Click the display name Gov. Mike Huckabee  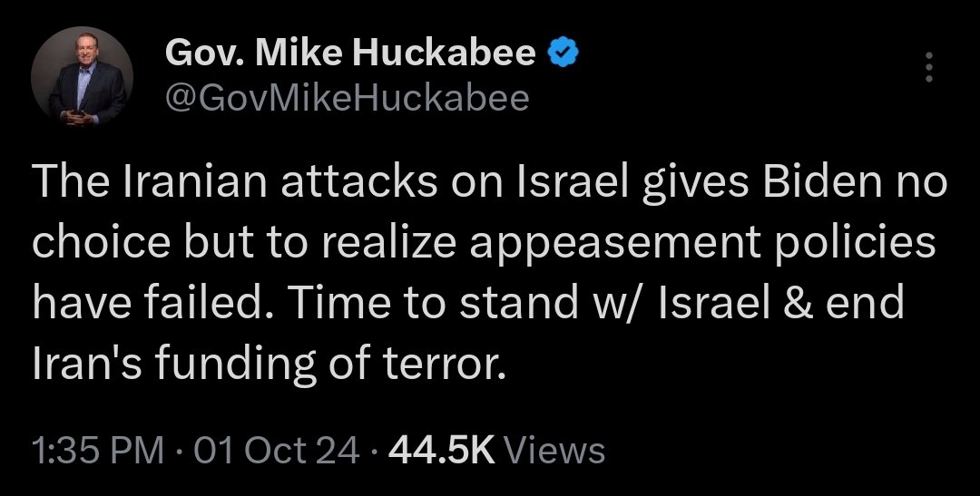350,55
